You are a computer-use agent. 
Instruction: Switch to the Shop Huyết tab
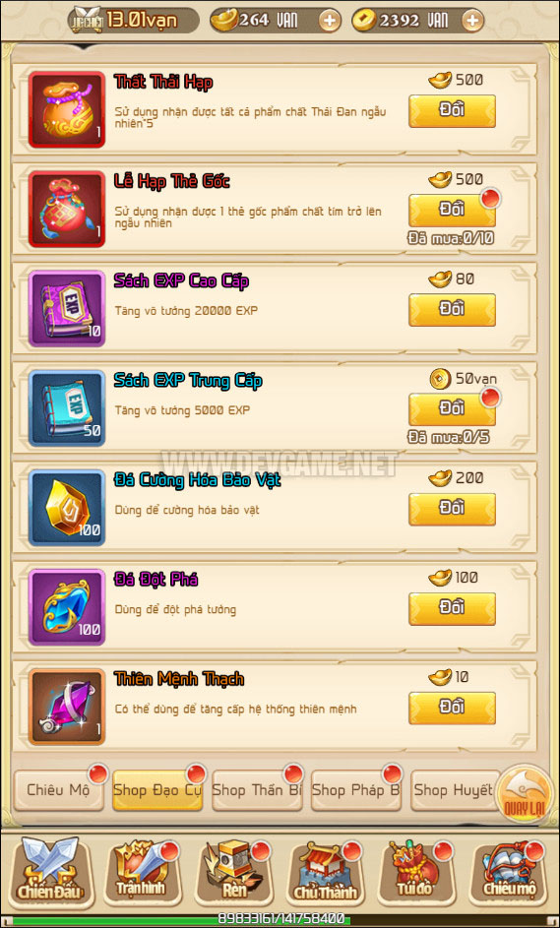coord(454,790)
